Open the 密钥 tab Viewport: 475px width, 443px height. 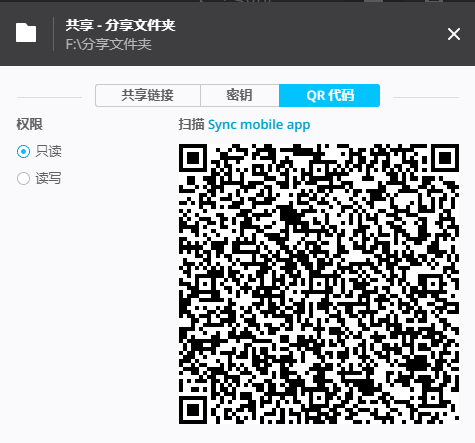click(239, 95)
